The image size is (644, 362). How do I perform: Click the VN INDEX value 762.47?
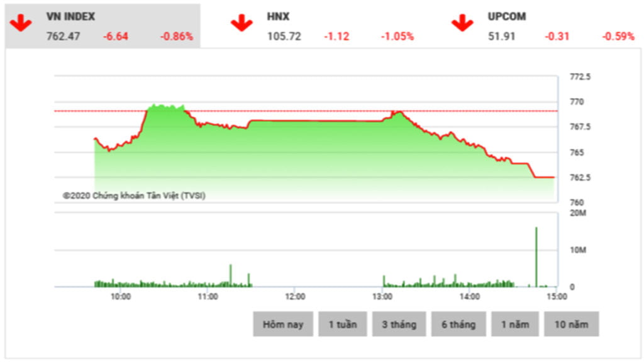64,36
